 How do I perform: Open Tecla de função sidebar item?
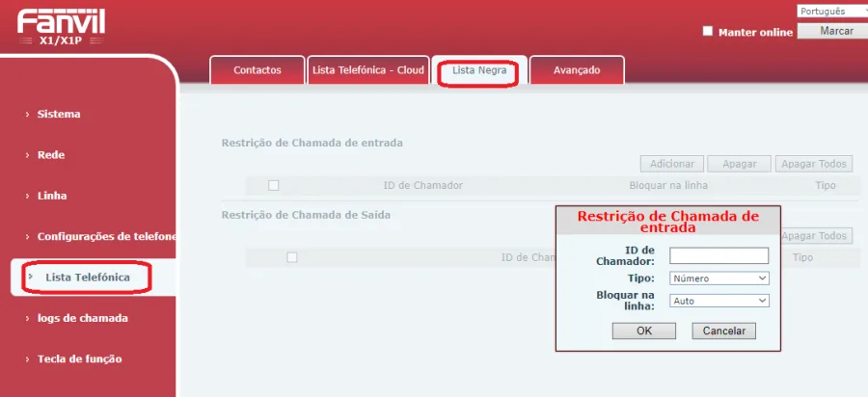(x=79, y=358)
